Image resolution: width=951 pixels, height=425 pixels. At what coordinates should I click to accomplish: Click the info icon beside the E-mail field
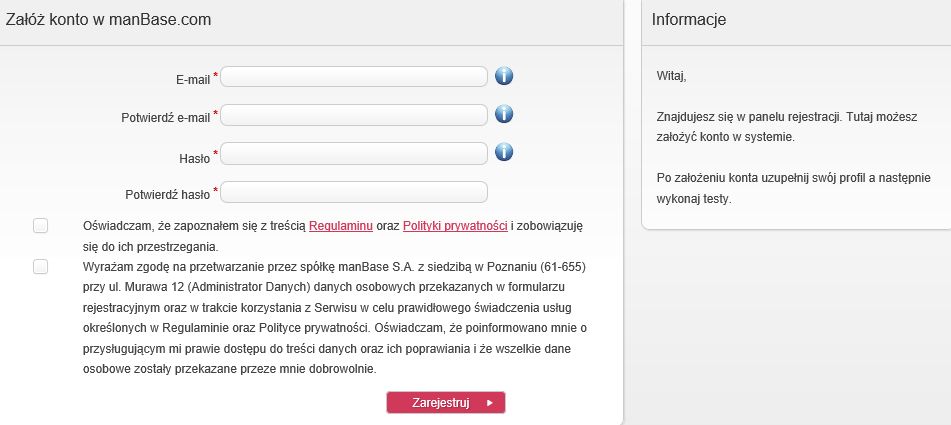tap(504, 76)
